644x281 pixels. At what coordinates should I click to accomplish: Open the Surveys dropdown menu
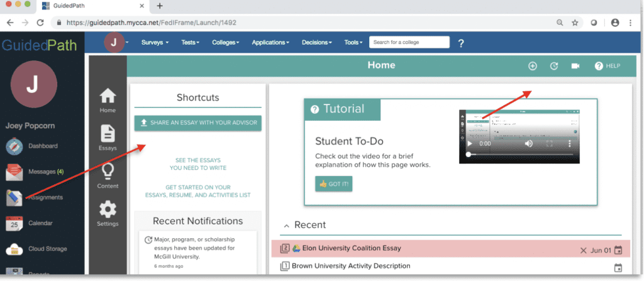pyautogui.click(x=155, y=43)
